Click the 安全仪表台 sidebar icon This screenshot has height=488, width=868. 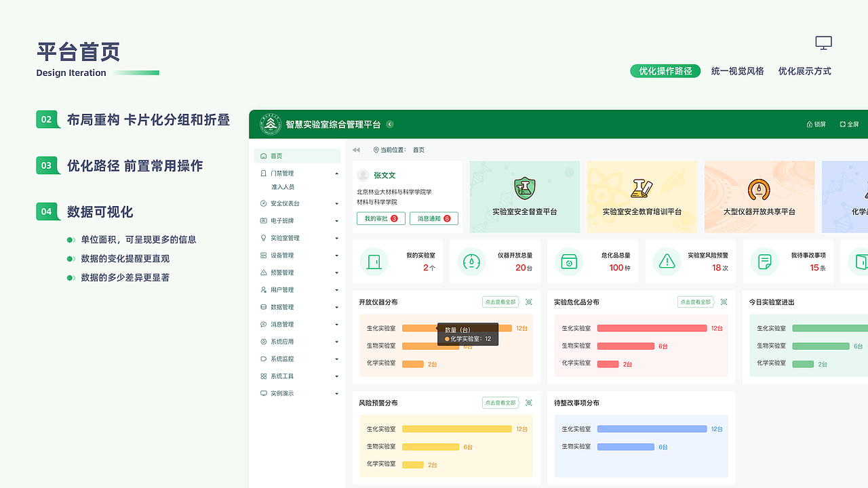[x=264, y=203]
